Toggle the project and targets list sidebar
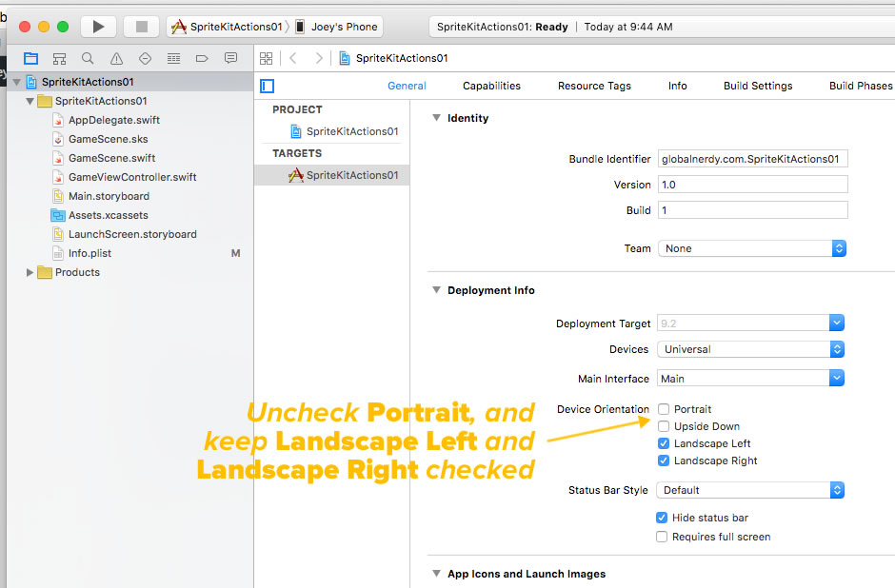 (x=268, y=87)
